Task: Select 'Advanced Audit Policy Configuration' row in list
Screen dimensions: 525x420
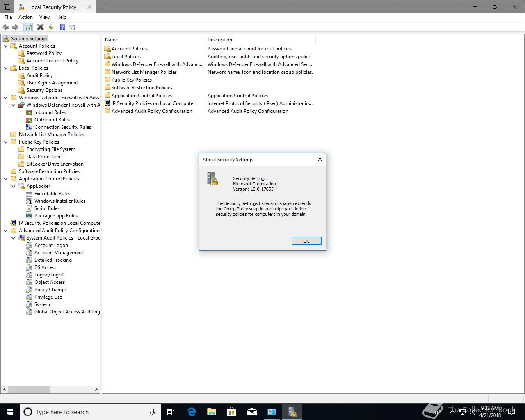Action: 209,111
